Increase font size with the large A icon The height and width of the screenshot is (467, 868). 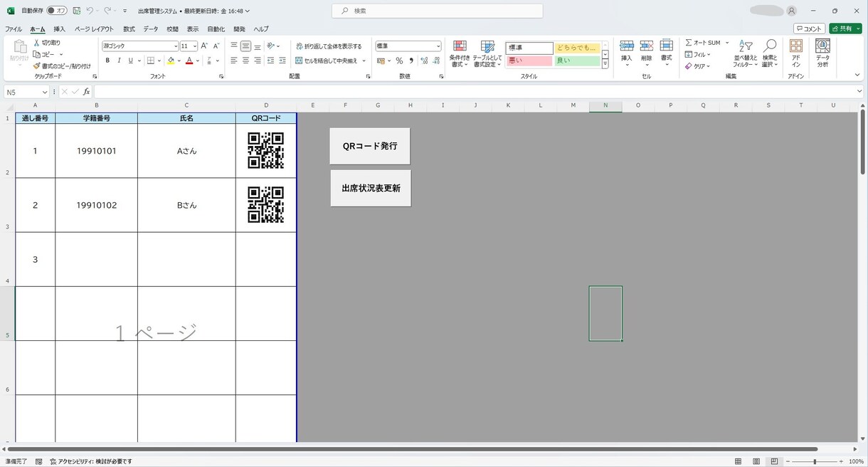click(x=204, y=46)
